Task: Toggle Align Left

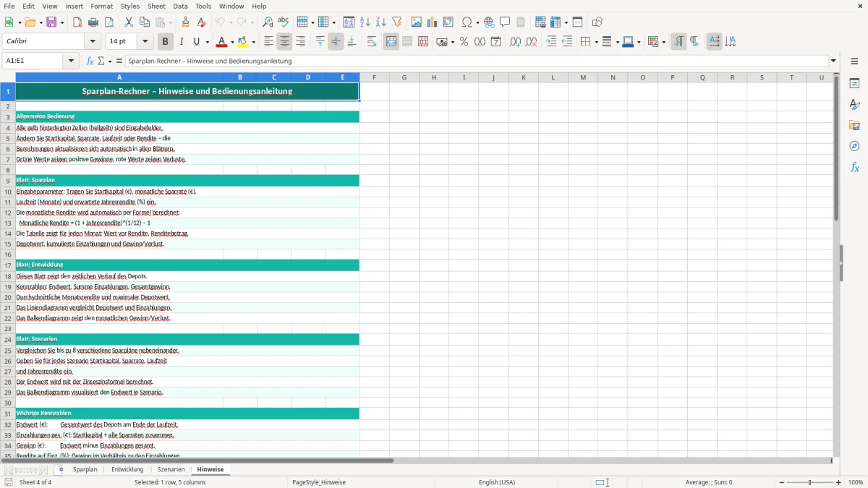Action: [x=268, y=42]
